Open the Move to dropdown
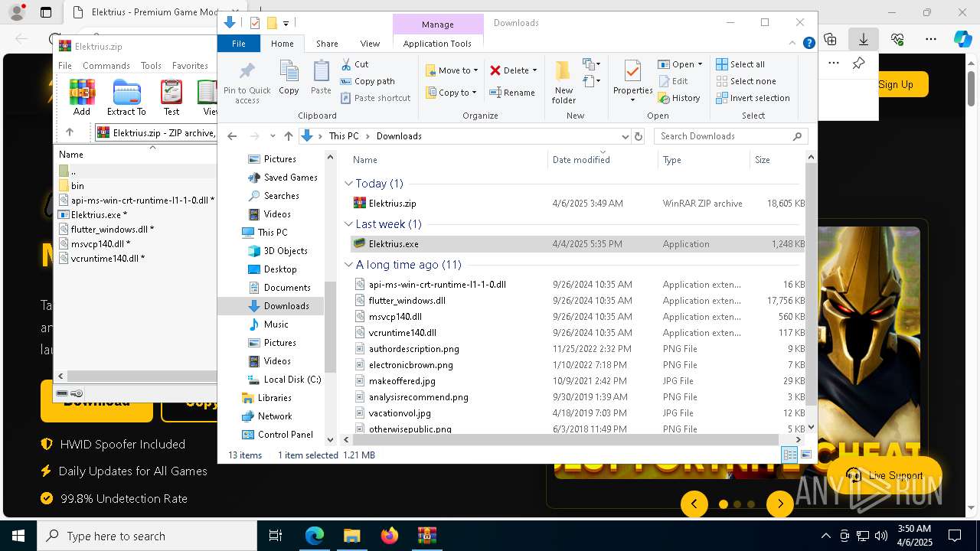 click(x=452, y=70)
